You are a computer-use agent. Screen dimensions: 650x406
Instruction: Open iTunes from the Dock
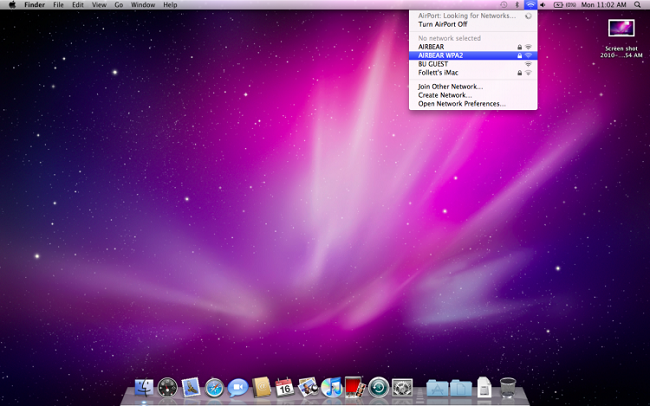[x=331, y=388]
